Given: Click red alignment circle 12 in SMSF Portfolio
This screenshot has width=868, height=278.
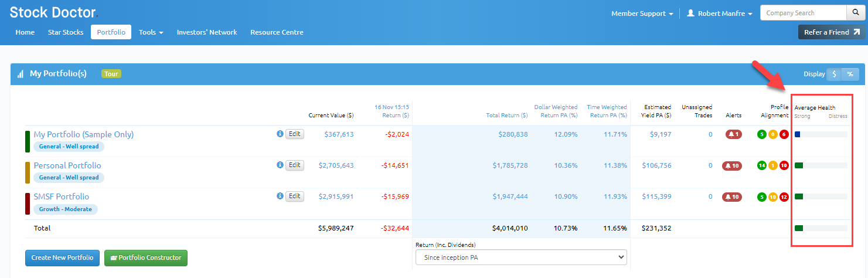Looking at the screenshot, I should pos(784,196).
